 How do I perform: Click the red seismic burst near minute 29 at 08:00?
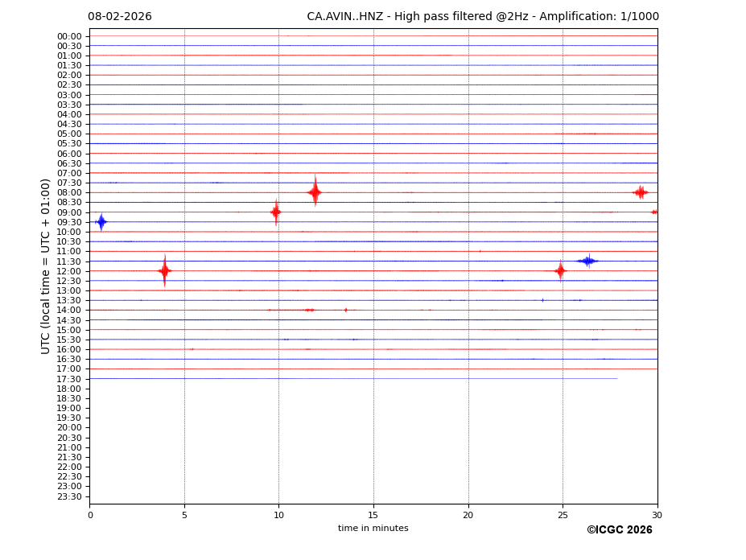pos(641,192)
